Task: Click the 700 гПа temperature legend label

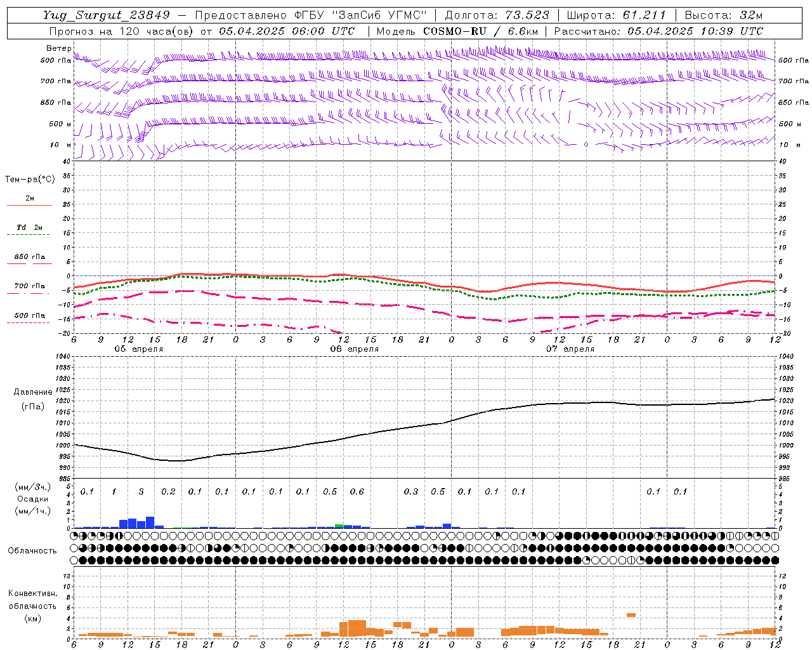Action: 29,286
